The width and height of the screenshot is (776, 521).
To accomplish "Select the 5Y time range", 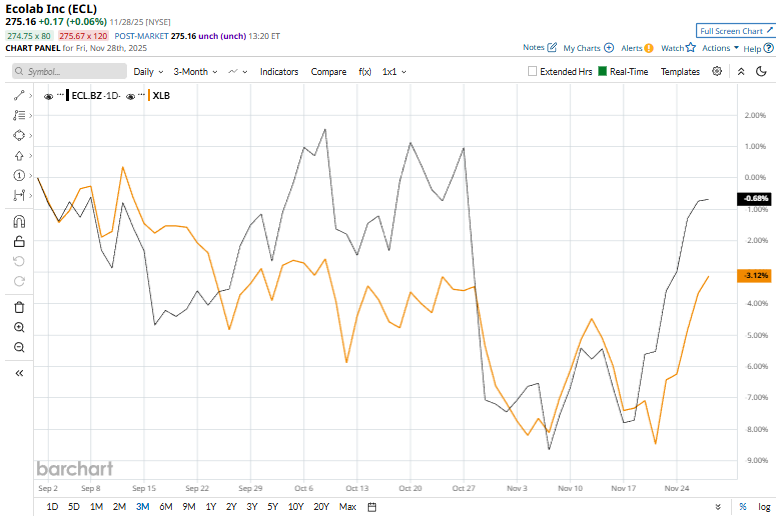I will pyautogui.click(x=273, y=507).
